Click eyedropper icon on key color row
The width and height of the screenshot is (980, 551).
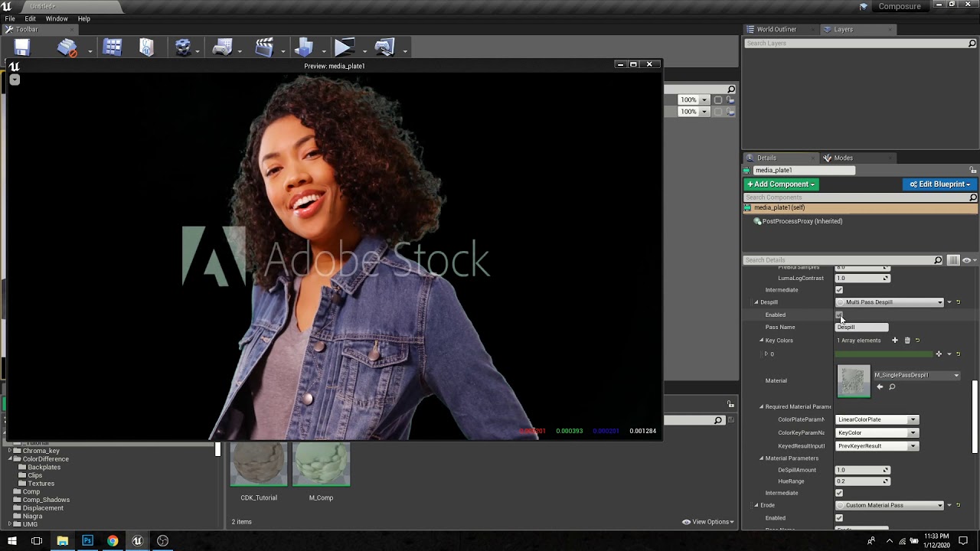[939, 354]
